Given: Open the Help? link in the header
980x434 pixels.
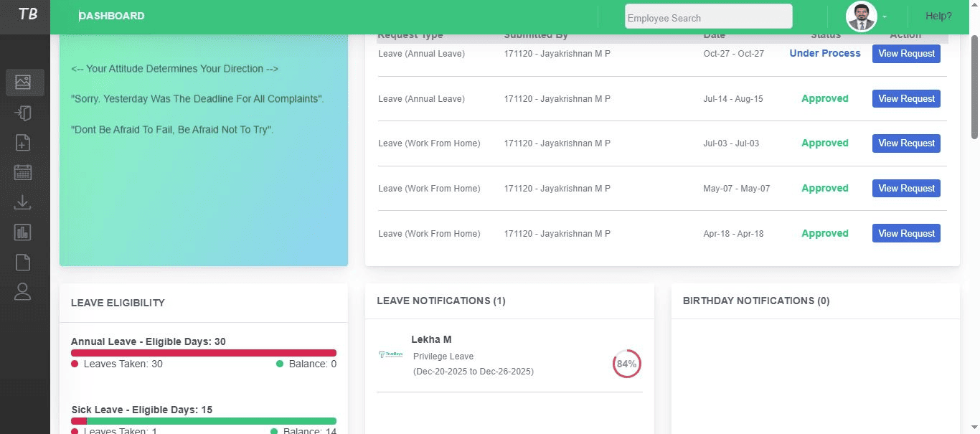Looking at the screenshot, I should 938,16.
